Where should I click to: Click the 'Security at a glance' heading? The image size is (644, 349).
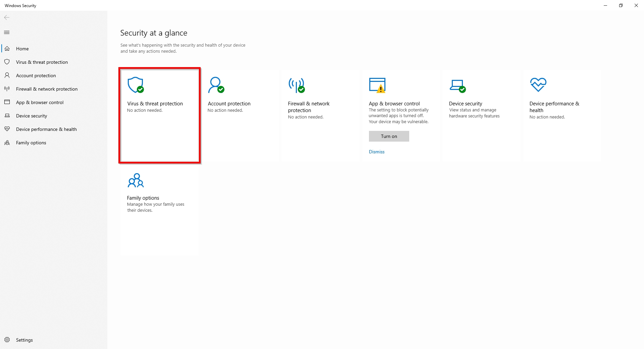coord(154,33)
